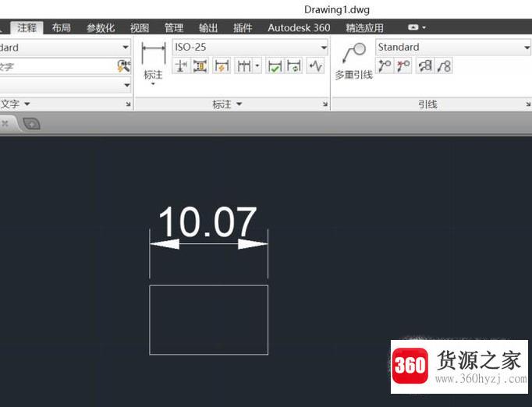Close the current drawing file tab
Screen dimensions: 532x407
coord(5,123)
